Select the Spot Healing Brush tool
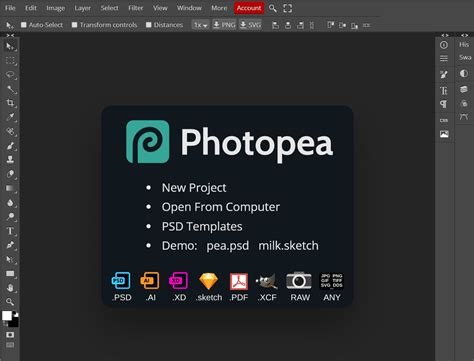The height and width of the screenshot is (361, 474). pyautogui.click(x=10, y=131)
